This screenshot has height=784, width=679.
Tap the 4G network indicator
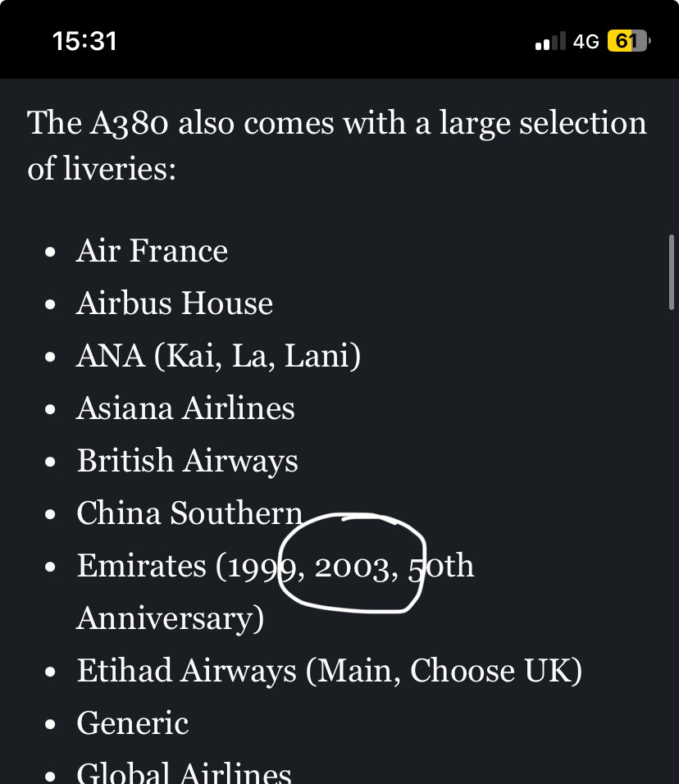point(586,42)
